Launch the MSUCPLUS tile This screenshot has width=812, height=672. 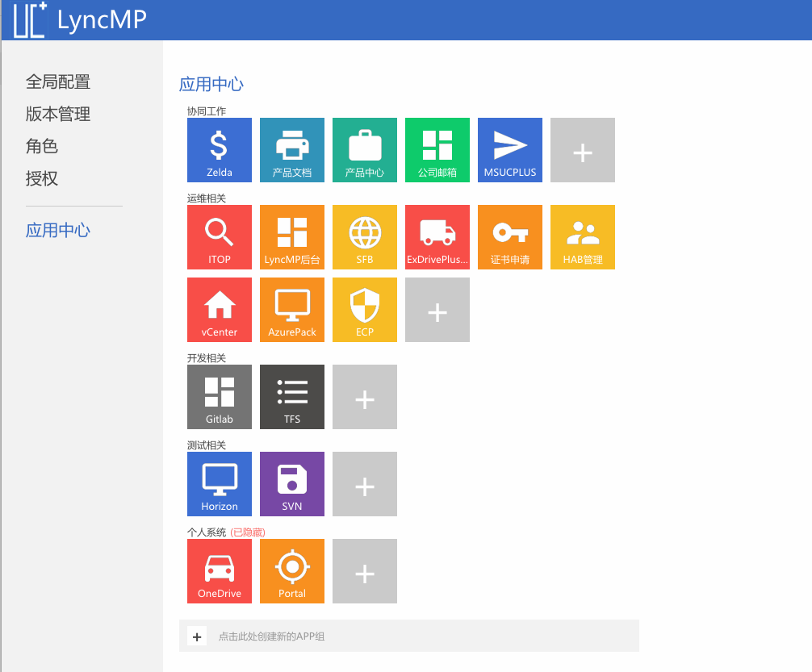510,149
